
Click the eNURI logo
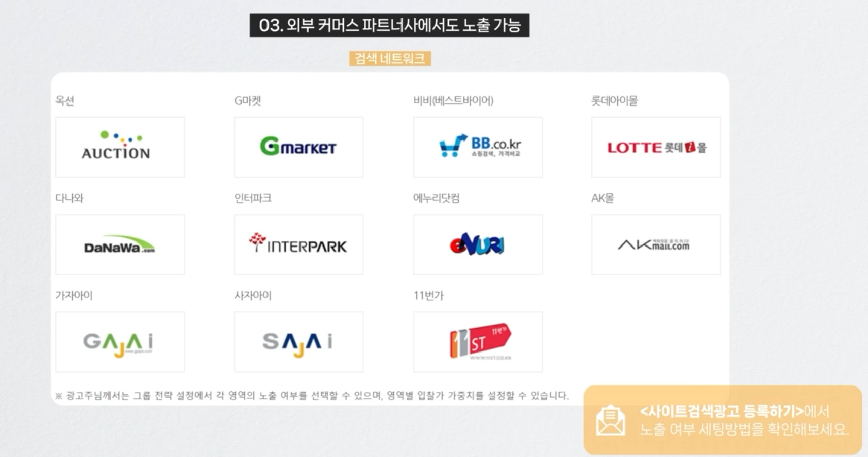coord(477,243)
